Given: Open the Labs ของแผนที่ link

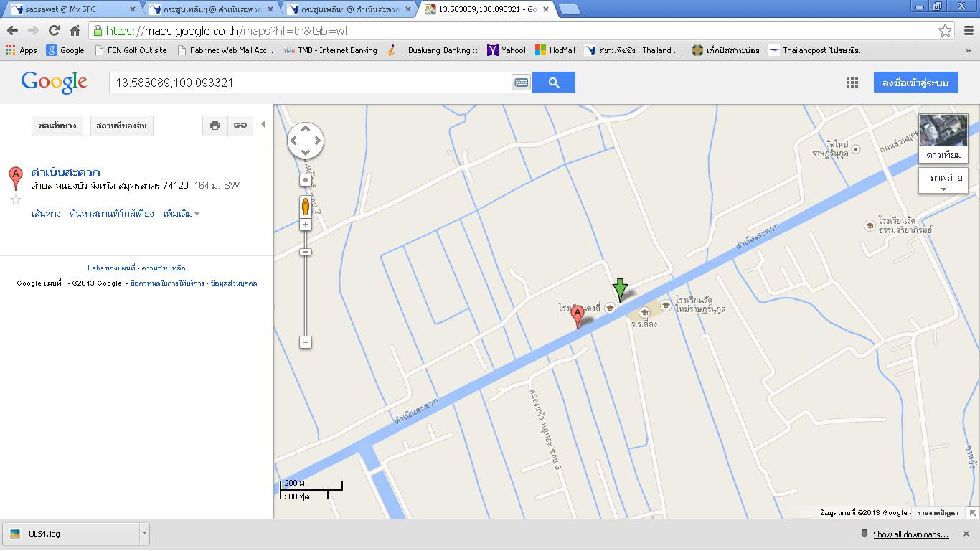Looking at the screenshot, I should pos(111,268).
